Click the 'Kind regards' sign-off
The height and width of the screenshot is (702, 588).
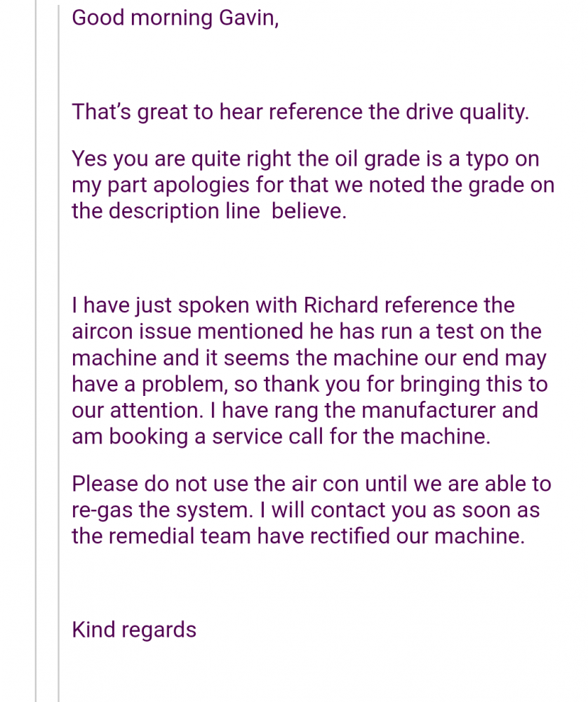point(134,630)
